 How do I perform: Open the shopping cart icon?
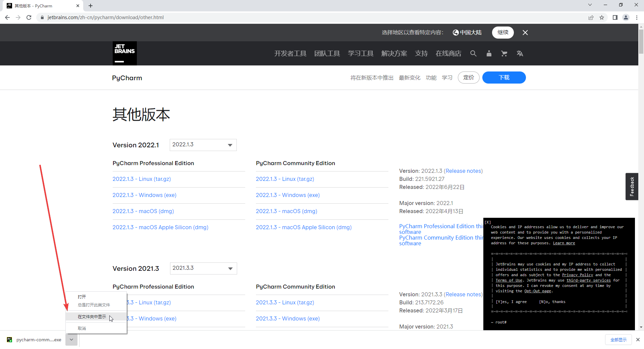point(504,53)
